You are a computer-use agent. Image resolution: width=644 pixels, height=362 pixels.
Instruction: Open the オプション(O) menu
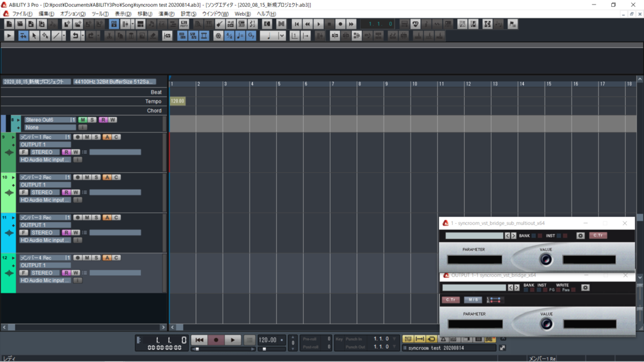pos(73,14)
